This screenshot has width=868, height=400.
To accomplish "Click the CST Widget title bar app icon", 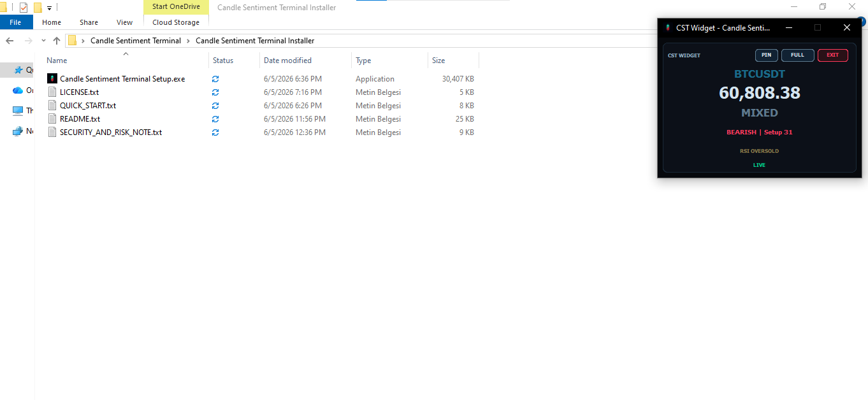I will click(x=667, y=28).
